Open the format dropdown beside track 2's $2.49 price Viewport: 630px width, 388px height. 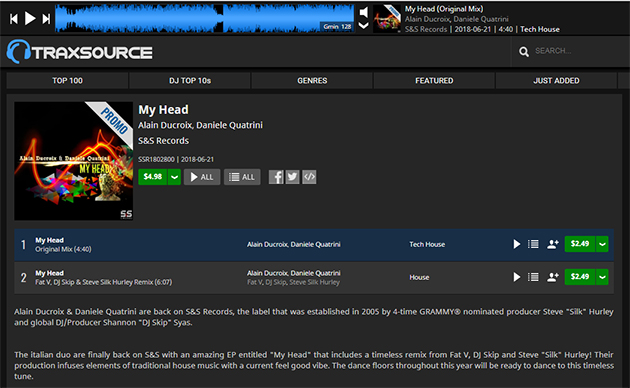(x=602, y=277)
